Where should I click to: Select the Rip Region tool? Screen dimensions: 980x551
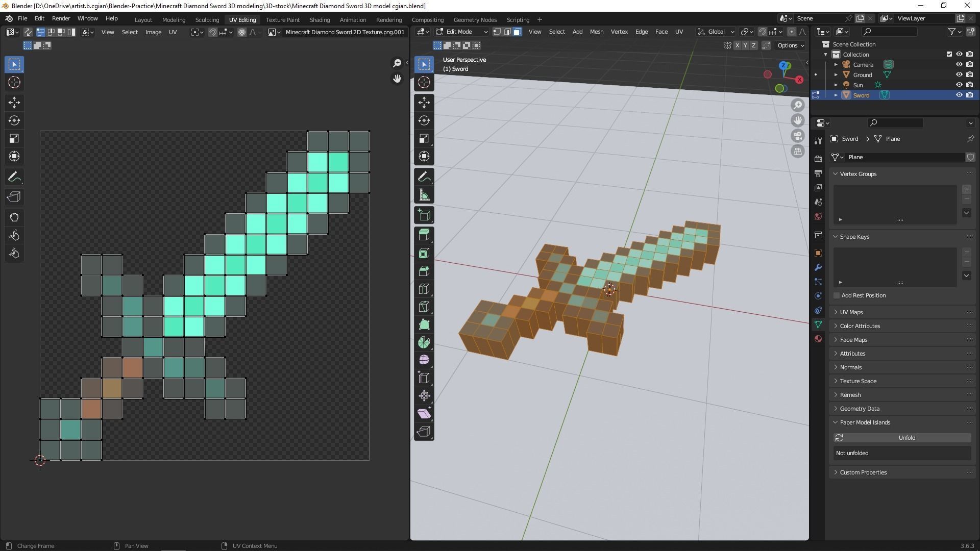[x=424, y=432]
